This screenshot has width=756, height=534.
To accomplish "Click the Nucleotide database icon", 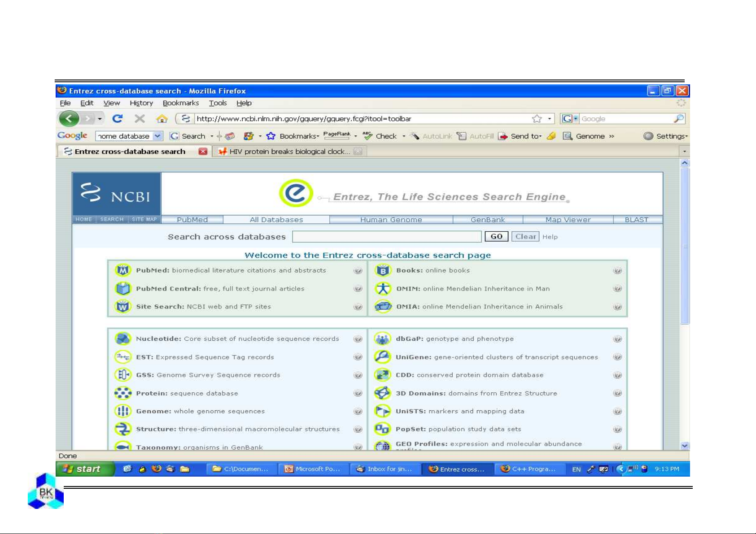I will point(122,339).
